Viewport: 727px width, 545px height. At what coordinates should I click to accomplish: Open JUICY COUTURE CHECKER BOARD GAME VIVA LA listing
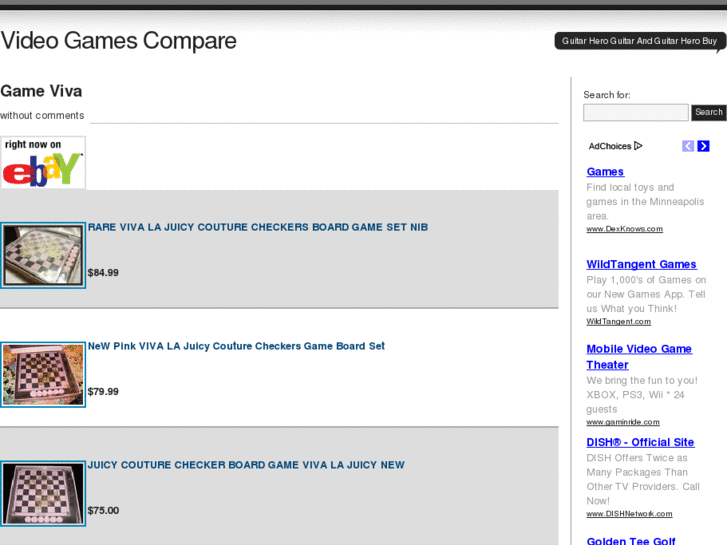[246, 465]
